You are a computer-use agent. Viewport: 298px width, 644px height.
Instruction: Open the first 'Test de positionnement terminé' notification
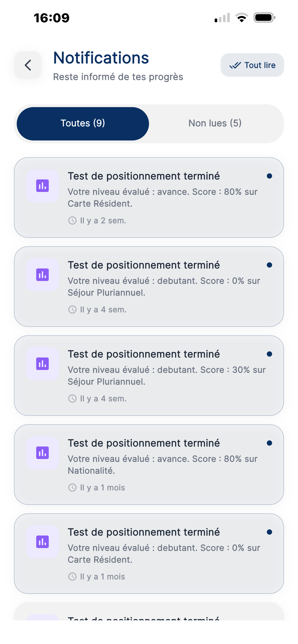point(149,196)
